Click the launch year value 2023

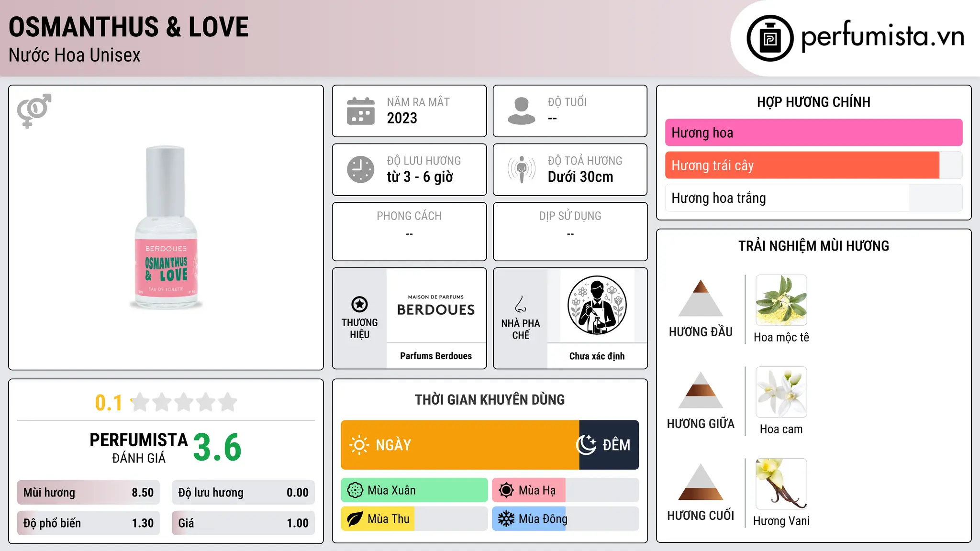[x=402, y=118]
